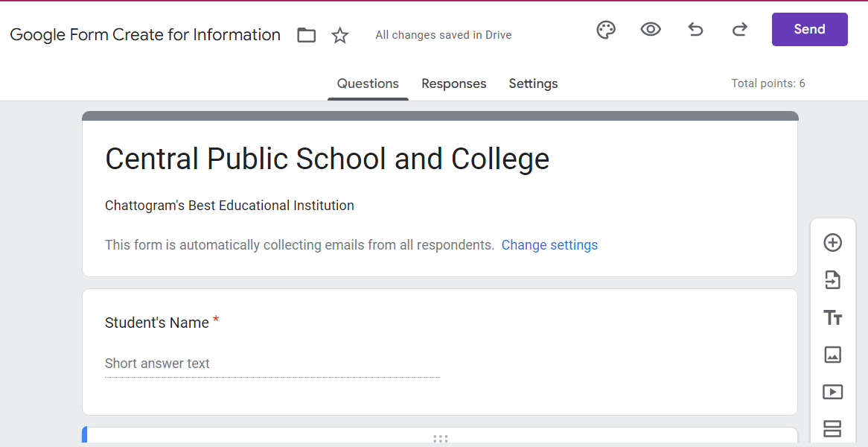Add a video to the form
Viewport: 868px width, 447px height.
tap(832, 392)
